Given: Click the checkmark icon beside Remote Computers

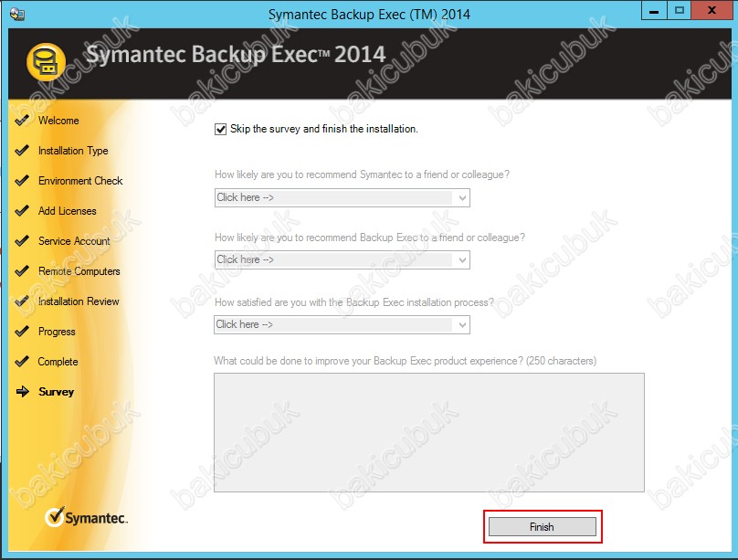Looking at the screenshot, I should [22, 271].
